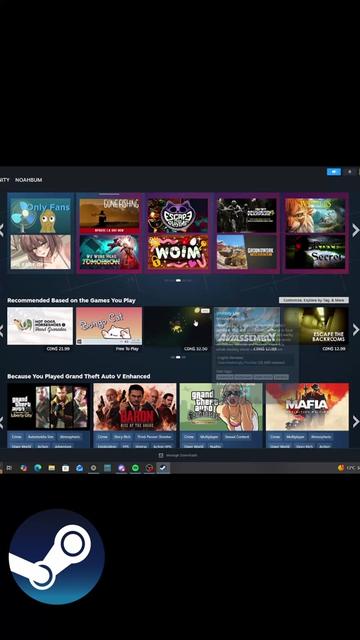Screen dimensions: 360x640
Task: Open the Gone Fishing game thumbnail
Action: [x=109, y=216]
